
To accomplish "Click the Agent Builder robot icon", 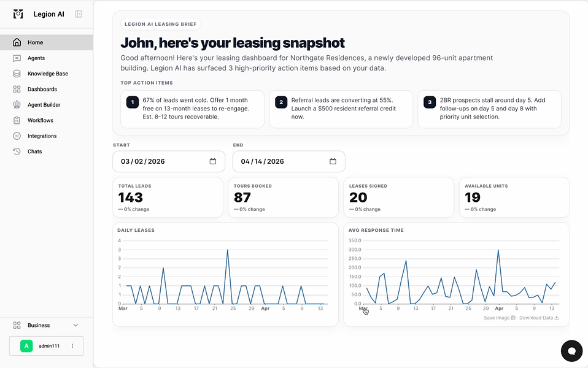I will (17, 104).
